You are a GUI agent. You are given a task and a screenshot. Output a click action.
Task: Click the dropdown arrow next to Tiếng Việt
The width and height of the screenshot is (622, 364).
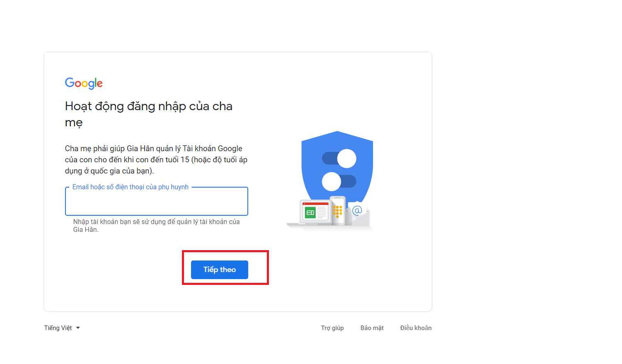click(x=78, y=328)
